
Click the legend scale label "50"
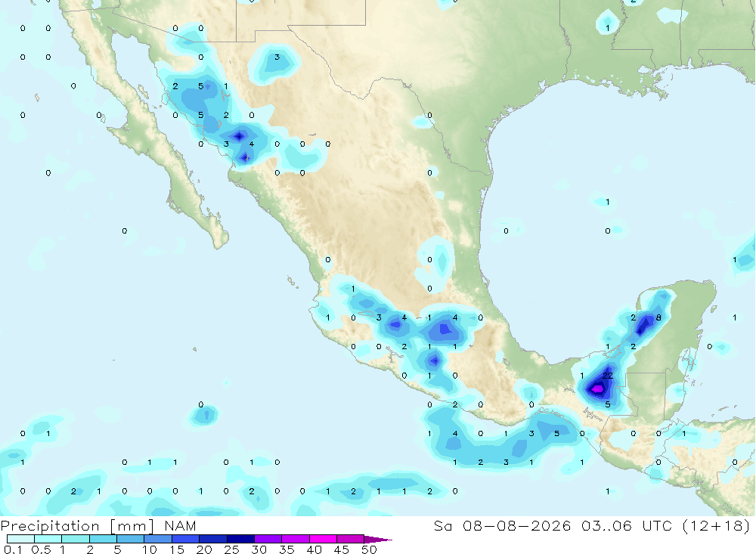tap(369, 549)
